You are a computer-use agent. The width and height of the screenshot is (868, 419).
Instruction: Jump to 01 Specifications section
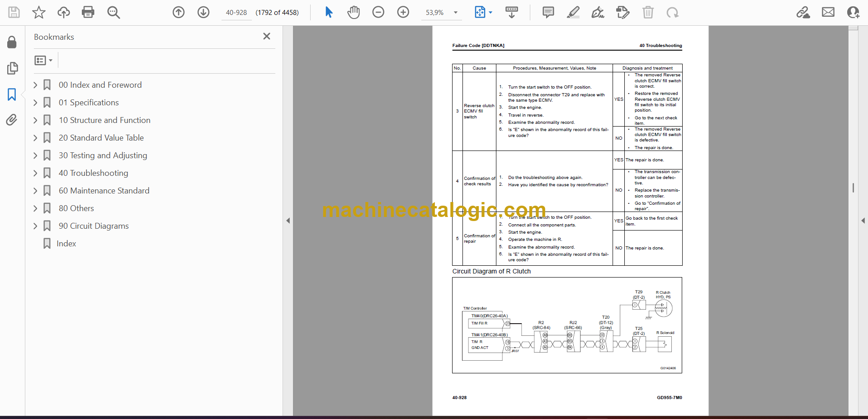tap(89, 103)
